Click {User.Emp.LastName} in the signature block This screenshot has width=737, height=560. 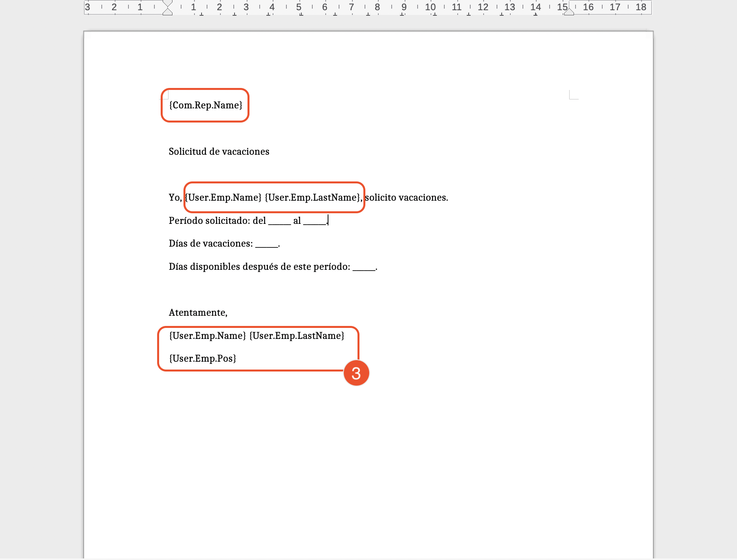[x=297, y=336]
